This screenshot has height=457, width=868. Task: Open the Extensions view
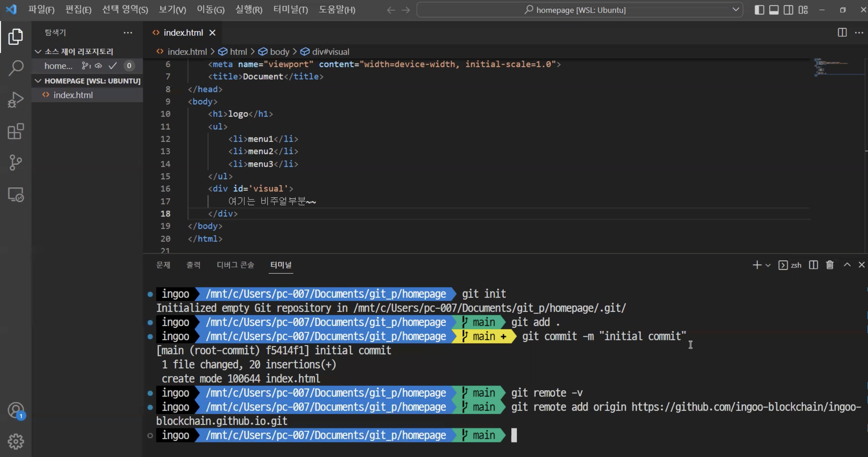16,131
